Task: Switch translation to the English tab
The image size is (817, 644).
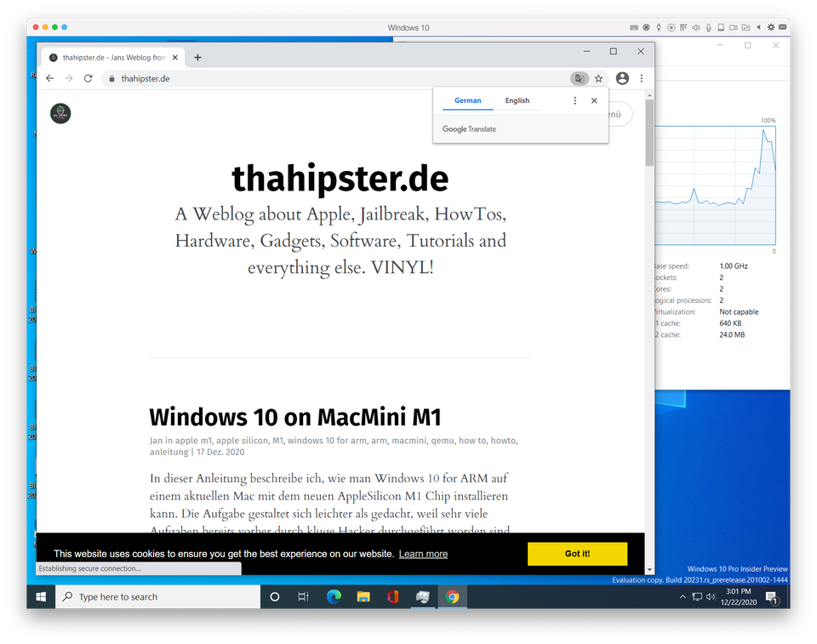Action: pos(517,100)
